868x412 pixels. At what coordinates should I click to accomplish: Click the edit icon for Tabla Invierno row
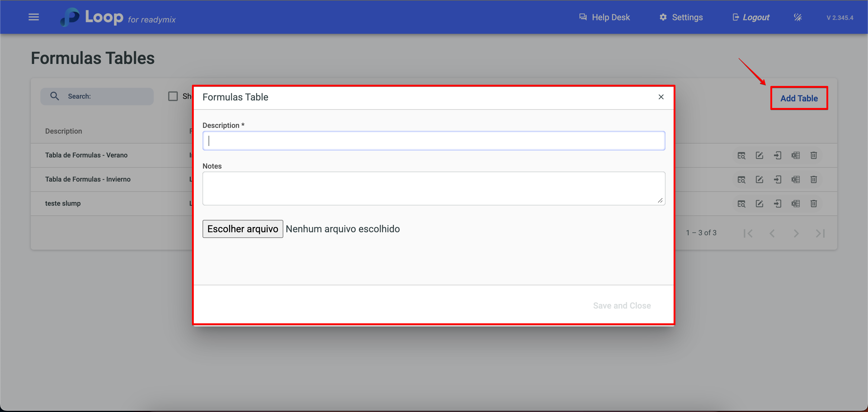point(759,179)
